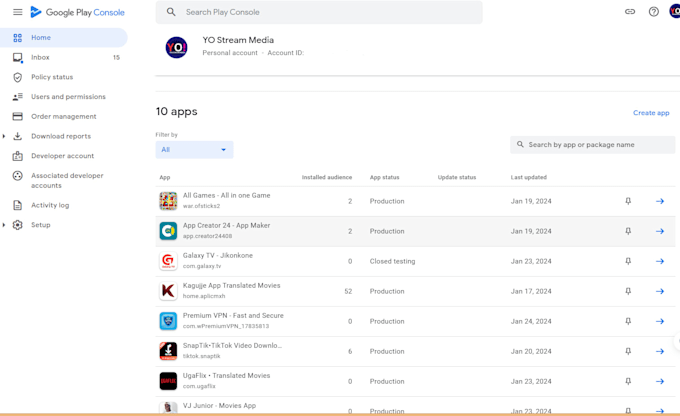Click the All Games app icon thumbnail

tap(168, 201)
